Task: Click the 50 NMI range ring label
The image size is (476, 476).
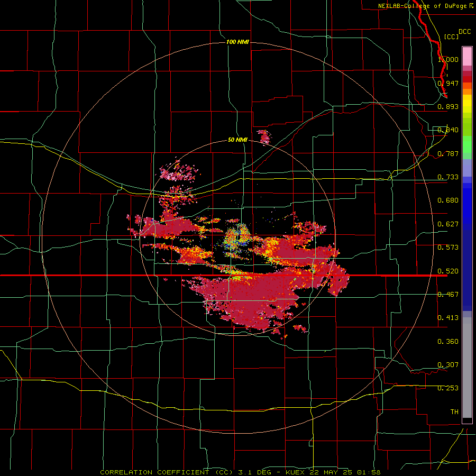Action: 237,140
